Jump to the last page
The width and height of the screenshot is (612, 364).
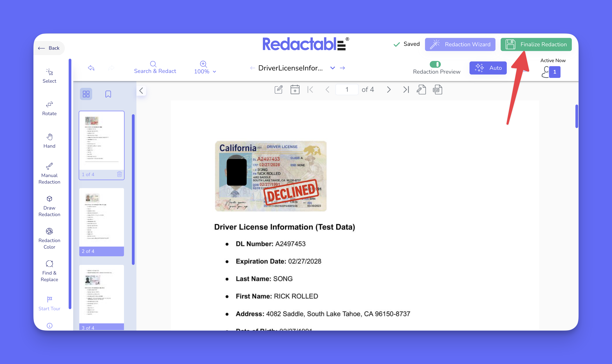[x=406, y=89]
